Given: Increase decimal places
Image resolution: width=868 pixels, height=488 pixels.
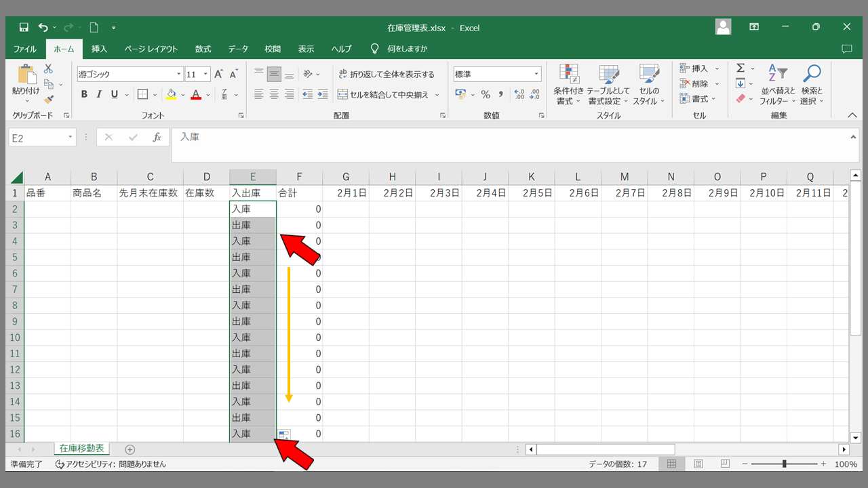Looking at the screenshot, I should [519, 94].
